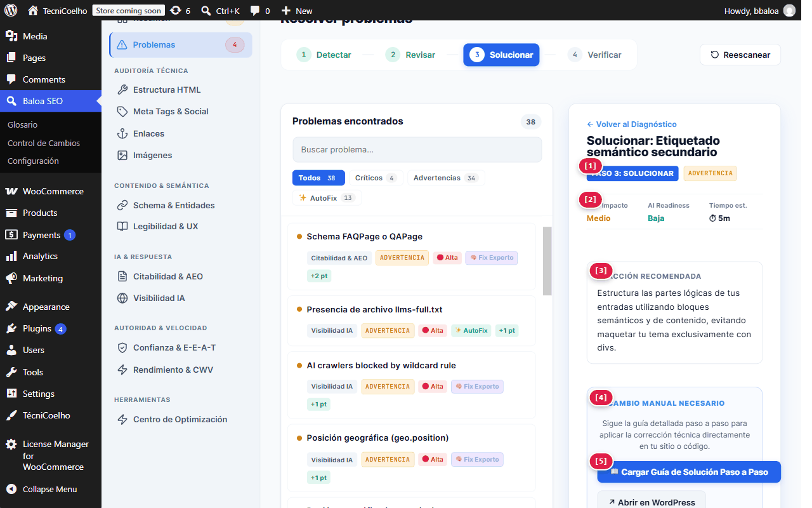This screenshot has height=508, width=812.
Task: Open the updates icon showing 6
Action: [176, 11]
